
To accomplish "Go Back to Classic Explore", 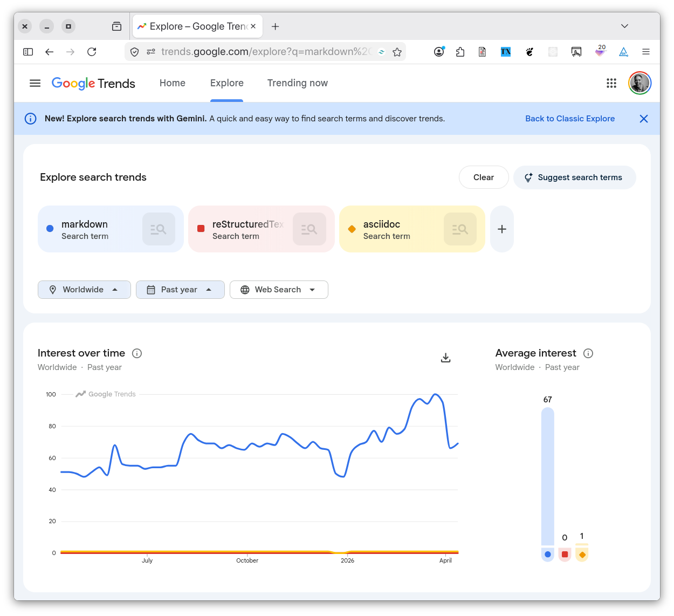I will point(570,118).
